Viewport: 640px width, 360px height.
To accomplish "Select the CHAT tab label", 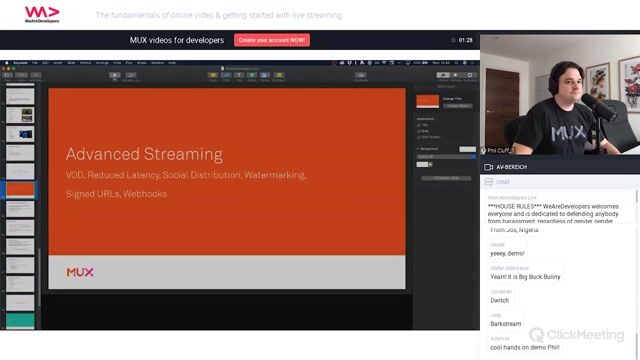I will pos(503,182).
